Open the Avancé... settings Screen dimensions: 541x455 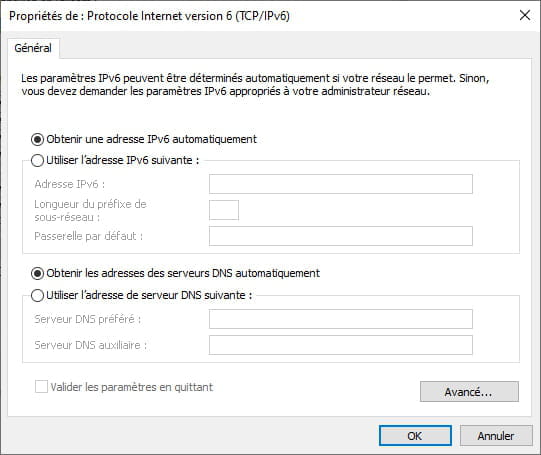[469, 392]
